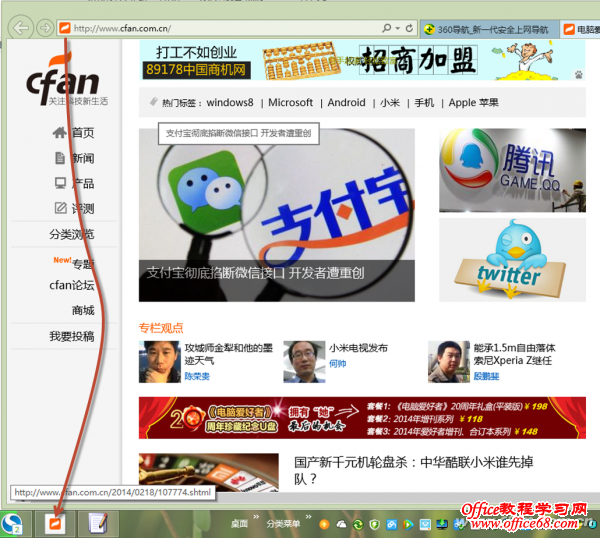Click the cloud tray icon
Screen dimensions: 600x538
tap(341, 524)
